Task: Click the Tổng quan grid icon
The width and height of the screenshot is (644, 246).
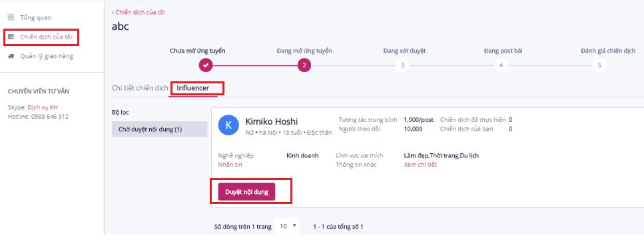Action: [x=11, y=17]
